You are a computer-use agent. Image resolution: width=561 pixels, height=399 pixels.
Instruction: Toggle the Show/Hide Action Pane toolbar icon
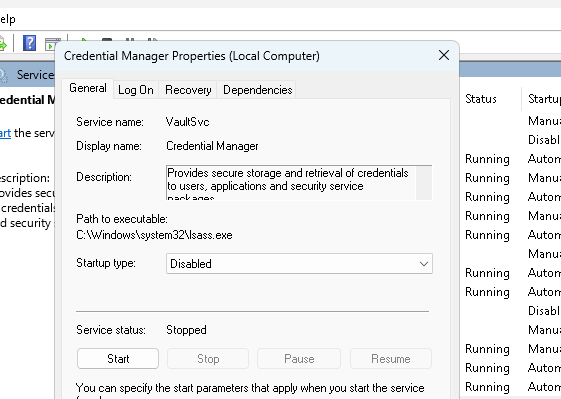[52, 44]
